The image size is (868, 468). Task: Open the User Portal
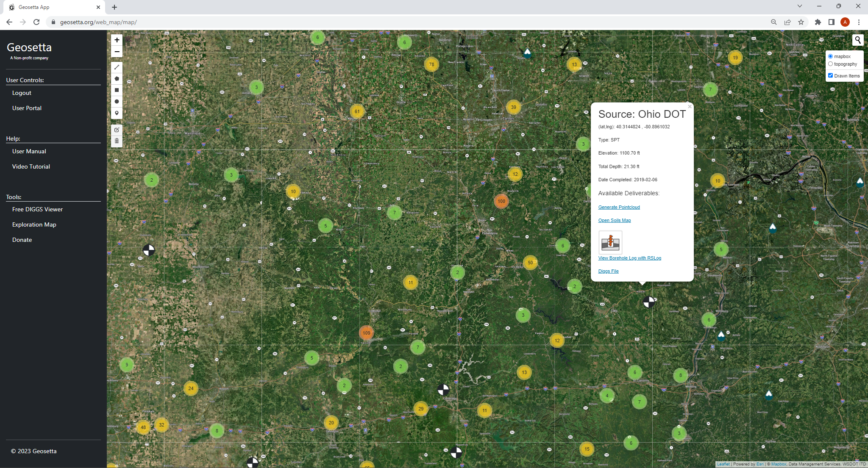pyautogui.click(x=27, y=108)
